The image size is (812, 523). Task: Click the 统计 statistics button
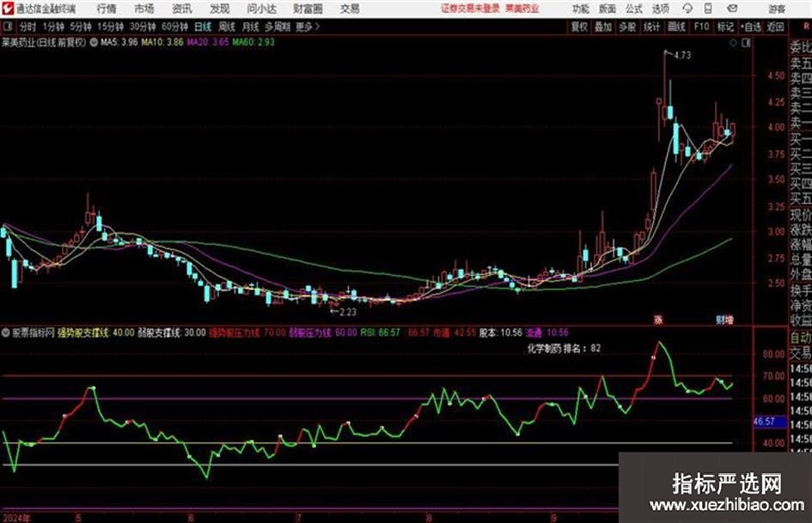(652, 27)
